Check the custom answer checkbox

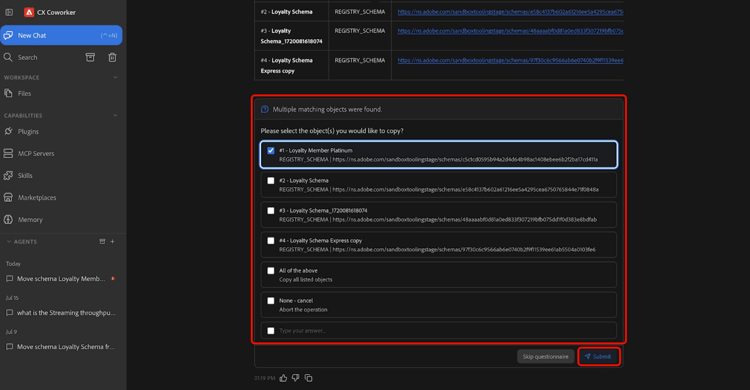271,331
